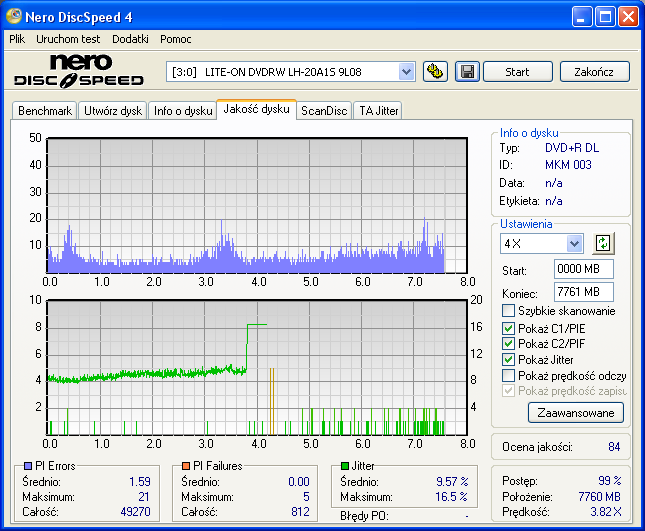The image size is (645, 531).
Task: Switch to the ScanDisc tab
Action: [324, 111]
